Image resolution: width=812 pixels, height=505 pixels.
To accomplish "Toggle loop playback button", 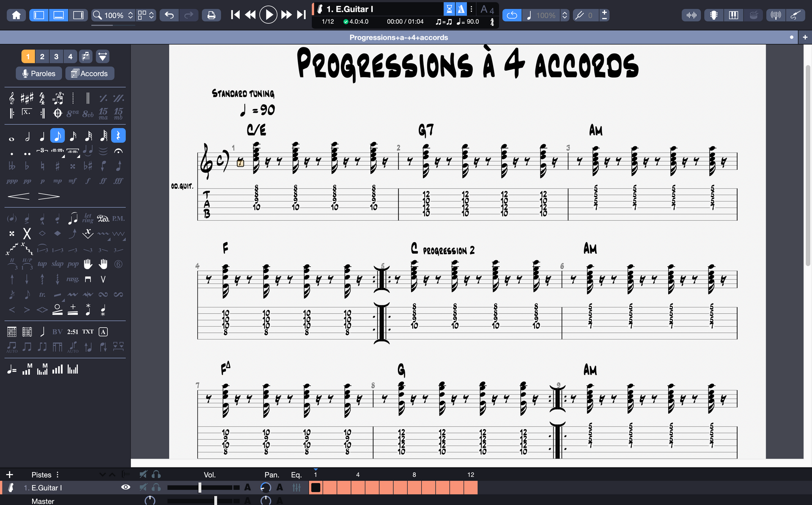I will coord(512,15).
